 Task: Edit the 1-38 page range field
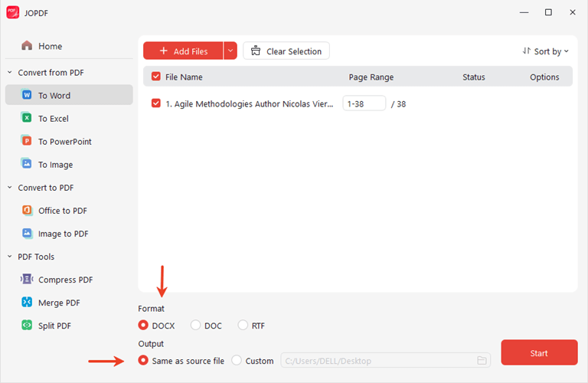pyautogui.click(x=364, y=103)
